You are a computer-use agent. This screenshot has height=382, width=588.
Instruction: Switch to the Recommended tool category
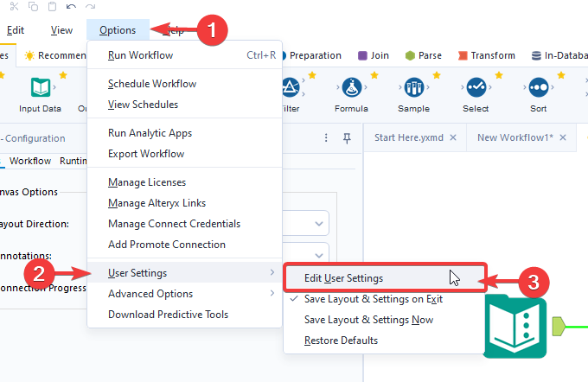click(x=55, y=55)
